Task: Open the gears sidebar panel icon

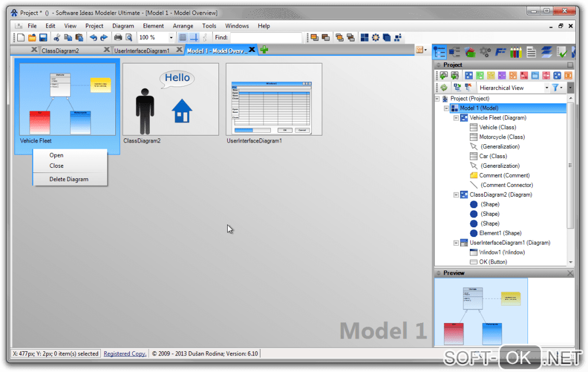Action: click(x=485, y=52)
